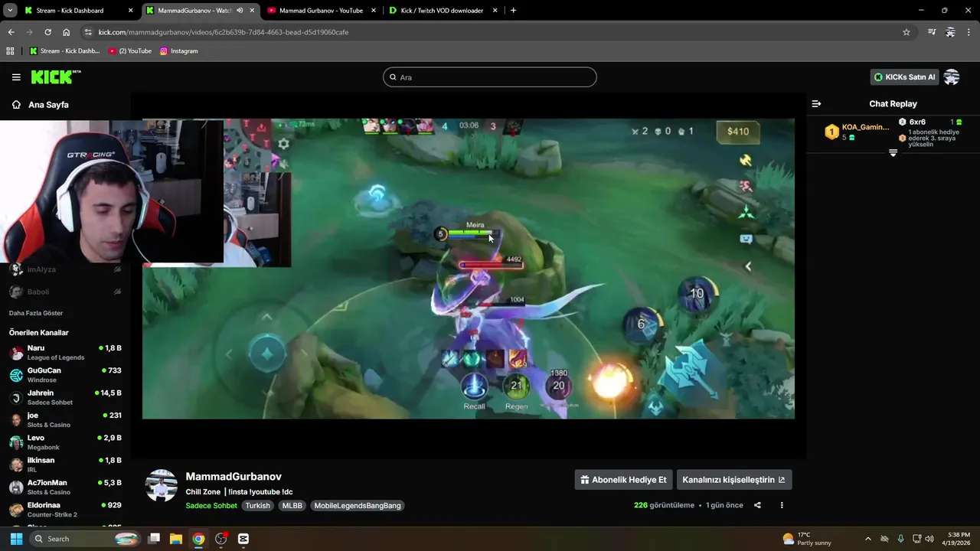Viewport: 980px width, 551px height.
Task: Open Ac7ionMan channel in sidebar
Action: 65,487
